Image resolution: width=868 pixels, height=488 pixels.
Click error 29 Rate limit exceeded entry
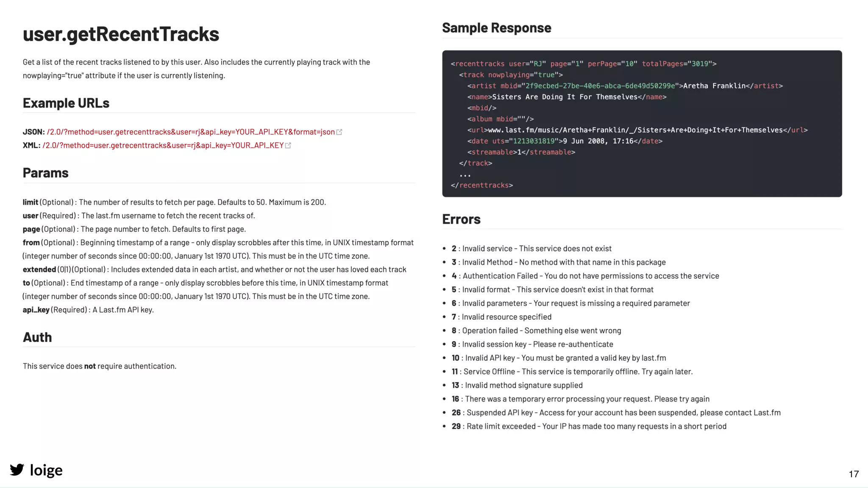(589, 426)
